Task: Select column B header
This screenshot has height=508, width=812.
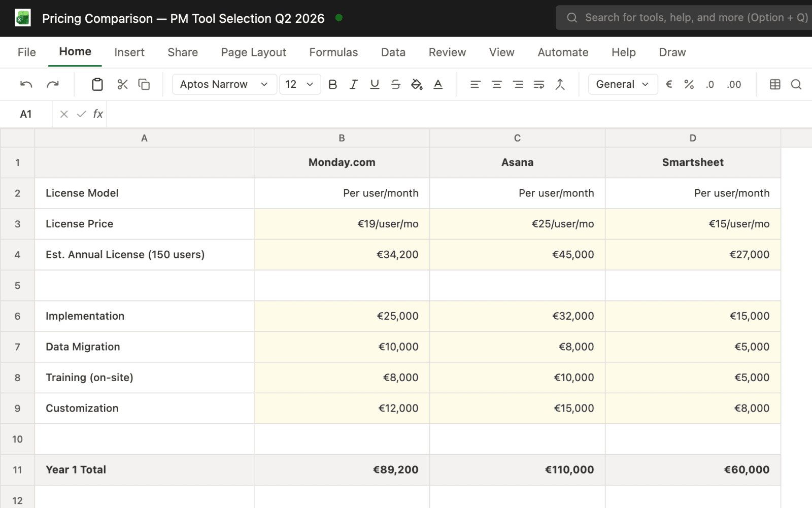Action: pyautogui.click(x=342, y=138)
